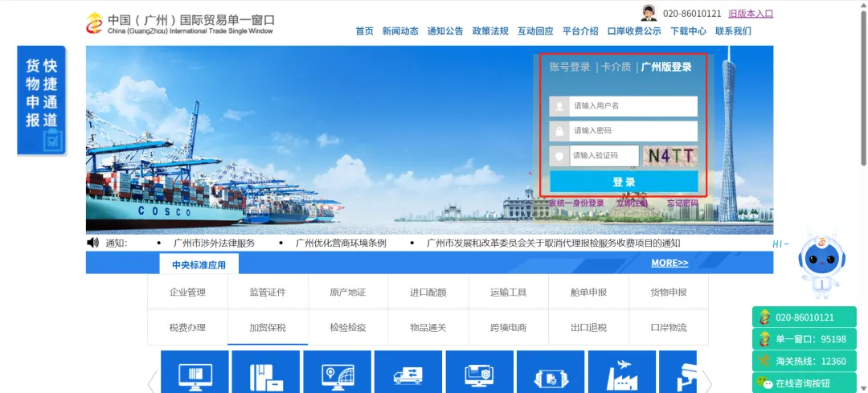The image size is (868, 393).
Task: Click the customer service headset avatar icon
Action: (649, 13)
